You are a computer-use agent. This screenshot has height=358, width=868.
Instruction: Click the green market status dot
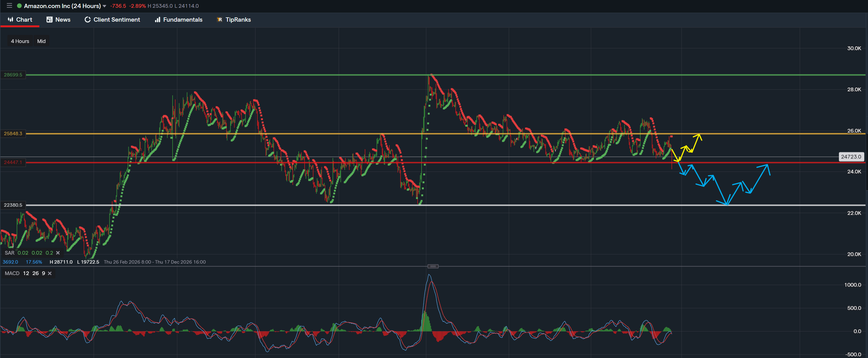point(20,6)
